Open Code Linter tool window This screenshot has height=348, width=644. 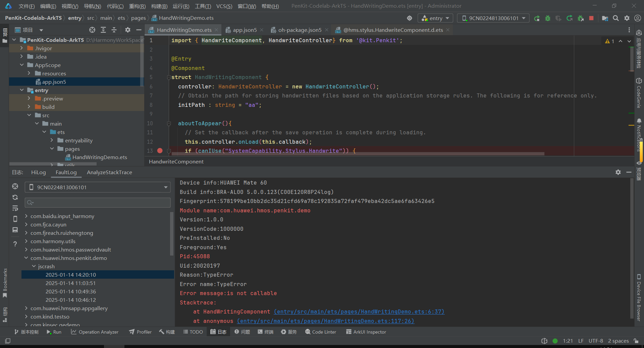(321, 332)
